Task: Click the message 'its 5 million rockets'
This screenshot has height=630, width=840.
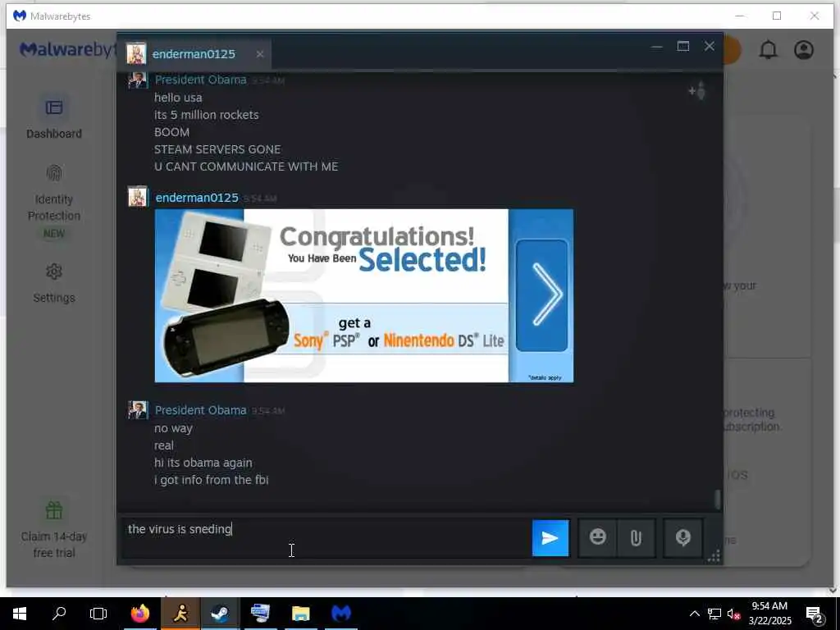Action: tap(206, 115)
